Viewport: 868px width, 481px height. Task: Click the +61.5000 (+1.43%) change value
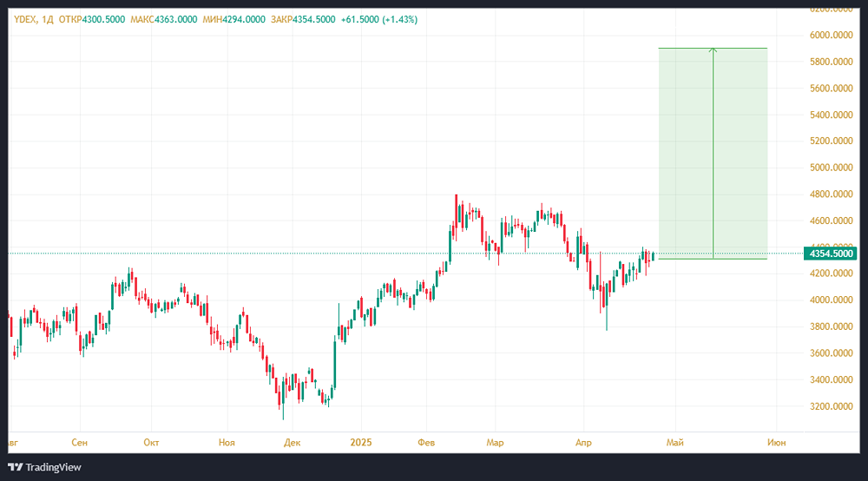pyautogui.click(x=379, y=19)
